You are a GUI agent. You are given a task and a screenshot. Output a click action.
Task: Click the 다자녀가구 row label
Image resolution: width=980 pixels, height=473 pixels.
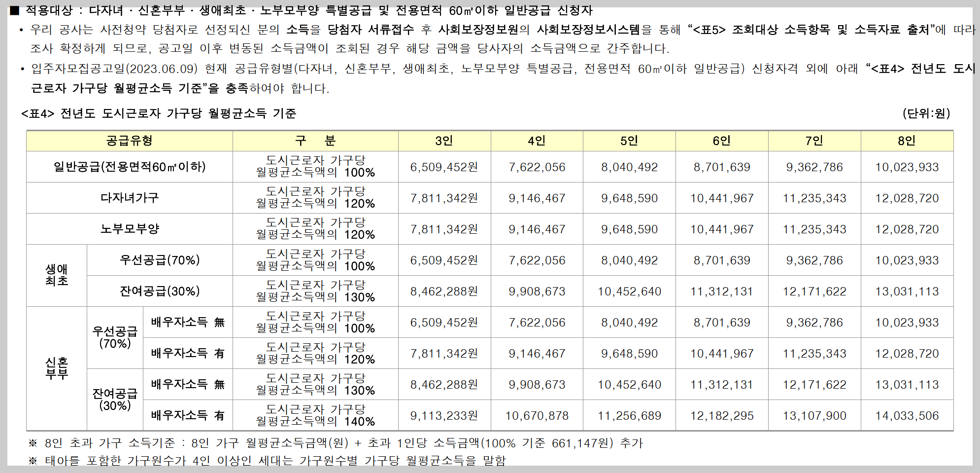pos(129,198)
